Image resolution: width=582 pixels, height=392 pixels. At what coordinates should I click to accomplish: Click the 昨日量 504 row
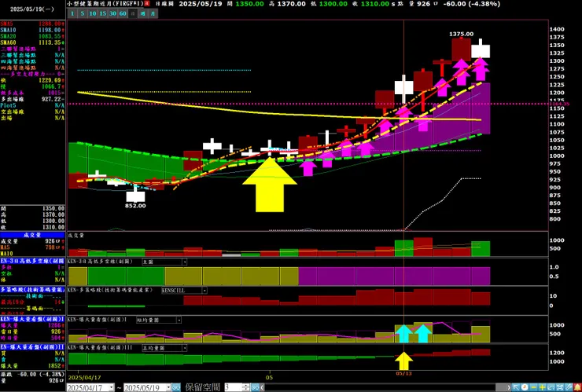[x=33, y=338]
